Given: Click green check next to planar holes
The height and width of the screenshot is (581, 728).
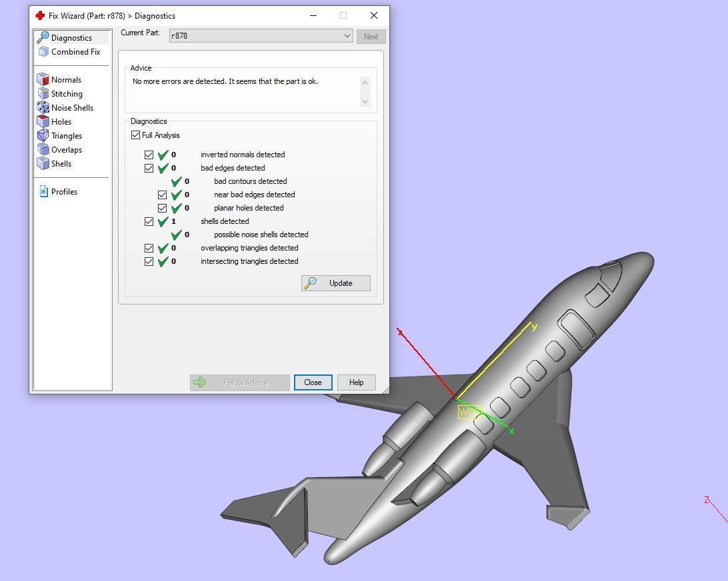Looking at the screenshot, I should point(177,208).
